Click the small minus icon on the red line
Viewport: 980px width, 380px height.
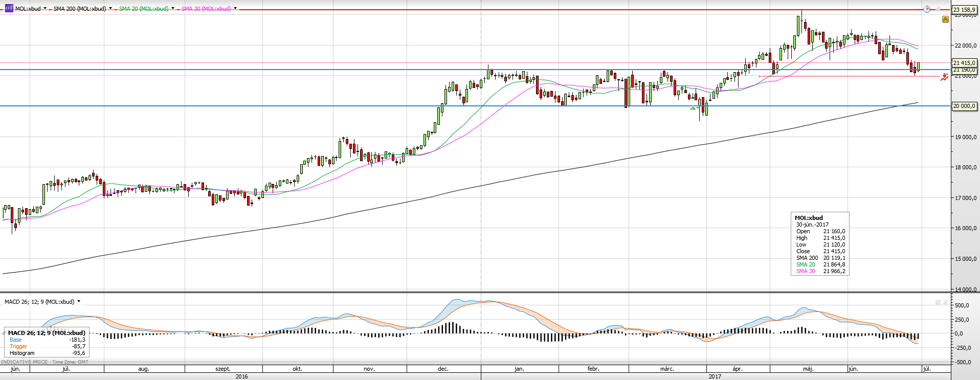[938, 9]
